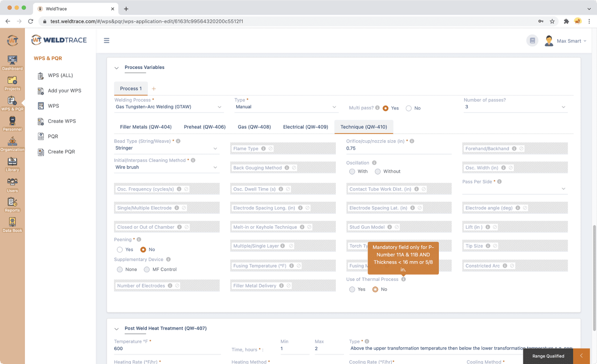This screenshot has height=364, width=597.
Task: Select Without oscillation option
Action: (378, 172)
